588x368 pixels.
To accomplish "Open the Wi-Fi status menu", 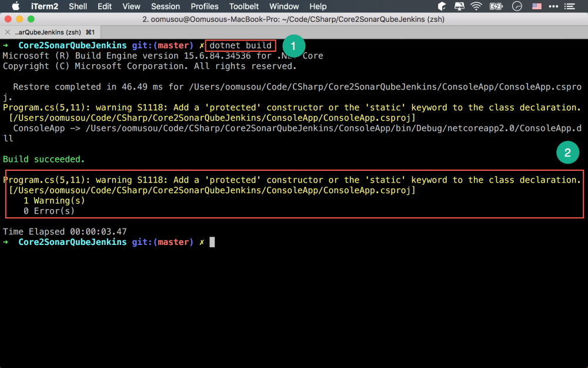I will click(476, 6).
